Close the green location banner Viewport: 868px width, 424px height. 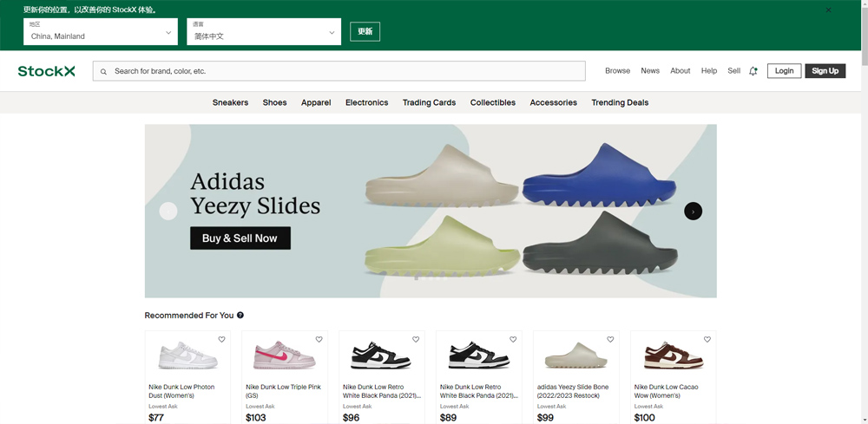pos(828,10)
